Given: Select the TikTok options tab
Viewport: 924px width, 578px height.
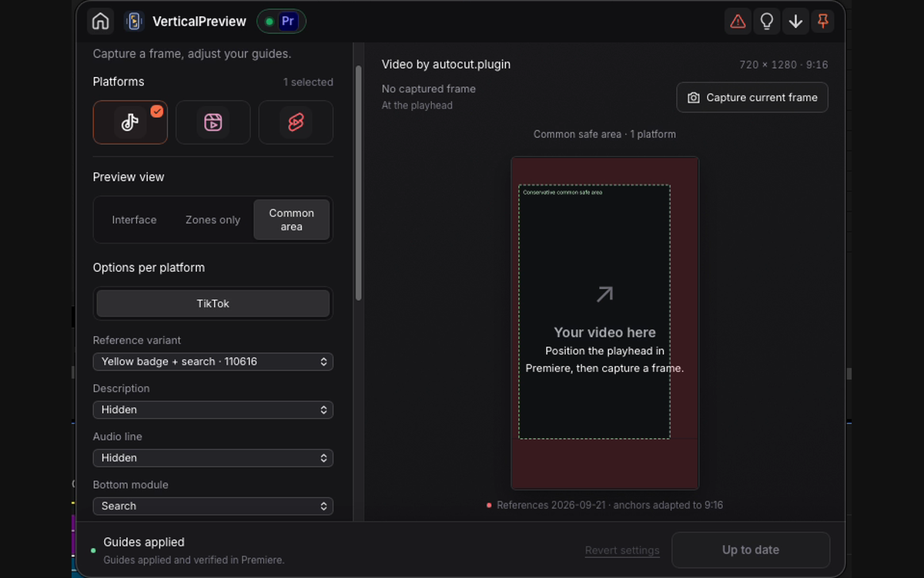Looking at the screenshot, I should 213,304.
